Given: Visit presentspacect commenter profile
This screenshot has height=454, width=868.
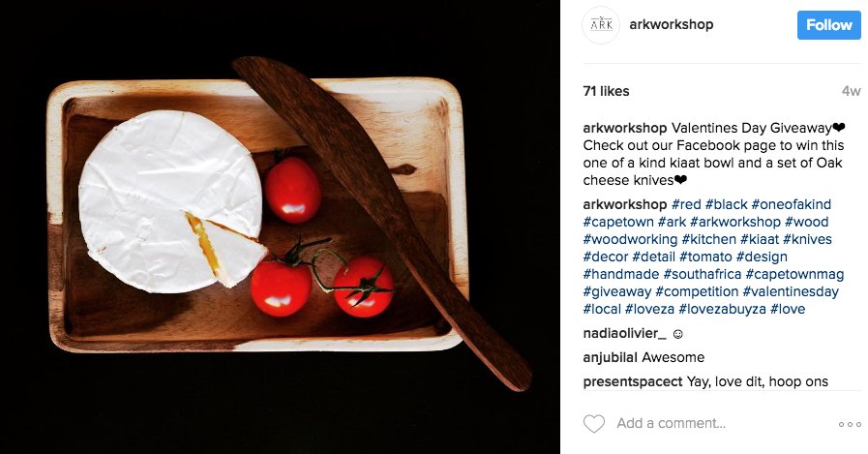Looking at the screenshot, I should (x=633, y=382).
